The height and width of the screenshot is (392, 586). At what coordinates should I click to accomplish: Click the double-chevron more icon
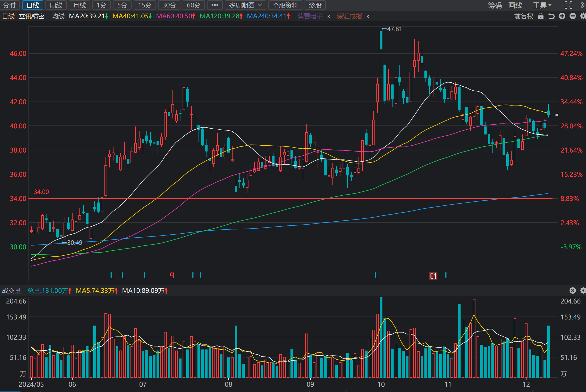click(x=583, y=5)
